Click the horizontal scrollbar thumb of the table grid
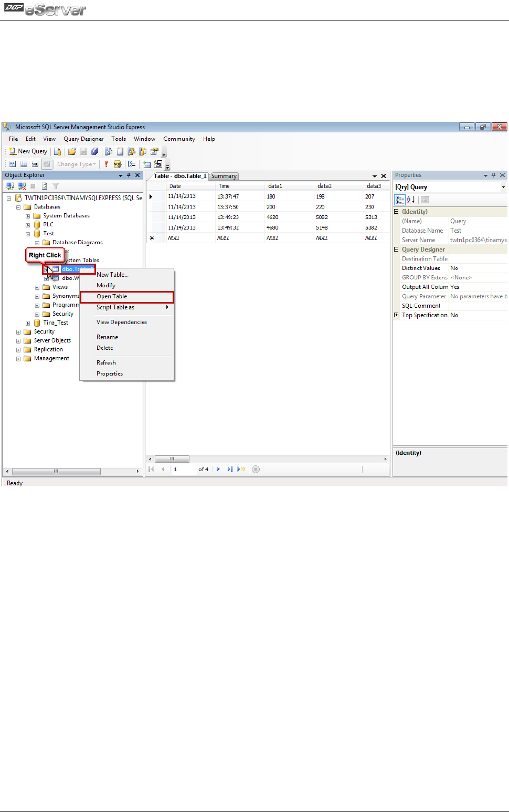This screenshot has height=812, width=509. (x=172, y=459)
